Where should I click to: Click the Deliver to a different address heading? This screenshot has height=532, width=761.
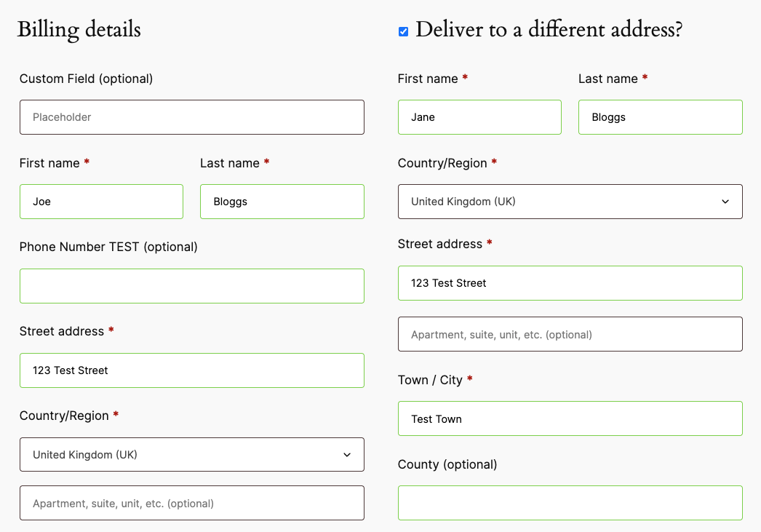tap(549, 31)
